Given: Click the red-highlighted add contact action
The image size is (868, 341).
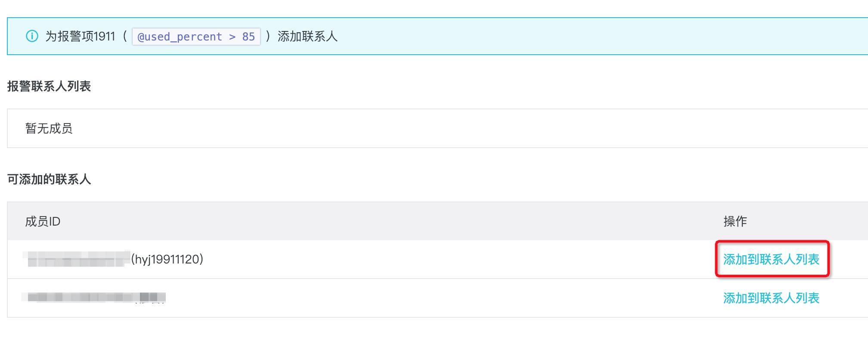Looking at the screenshot, I should (772, 259).
